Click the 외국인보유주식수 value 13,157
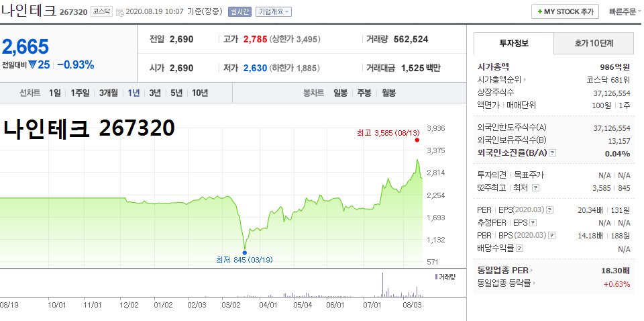Viewport: 644px width, 321px height. pos(619,140)
